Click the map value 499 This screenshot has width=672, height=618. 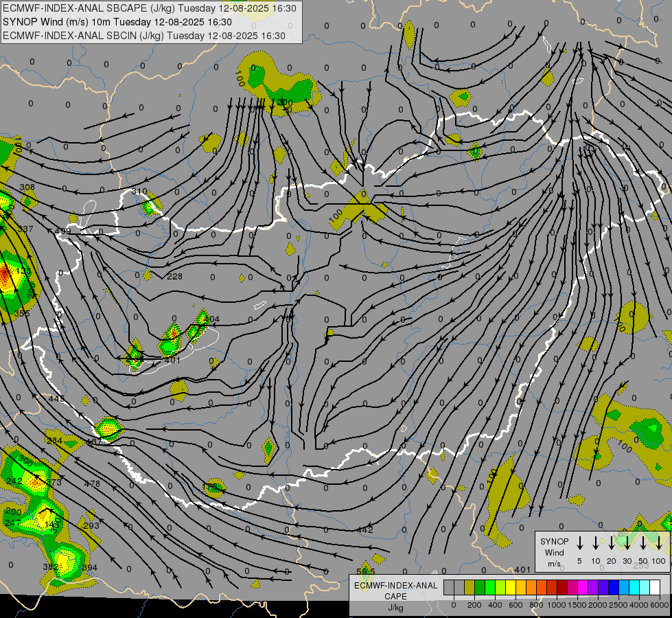pyautogui.click(x=63, y=231)
